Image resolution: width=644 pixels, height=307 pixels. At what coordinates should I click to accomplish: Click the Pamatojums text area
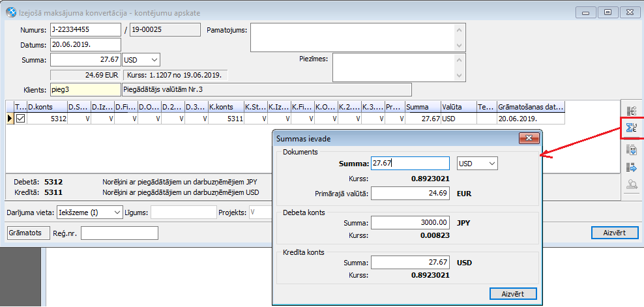(x=353, y=37)
